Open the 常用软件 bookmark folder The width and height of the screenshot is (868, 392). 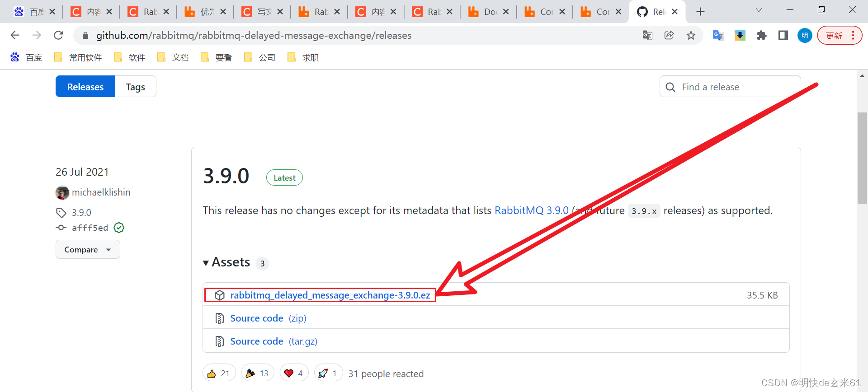click(x=78, y=57)
